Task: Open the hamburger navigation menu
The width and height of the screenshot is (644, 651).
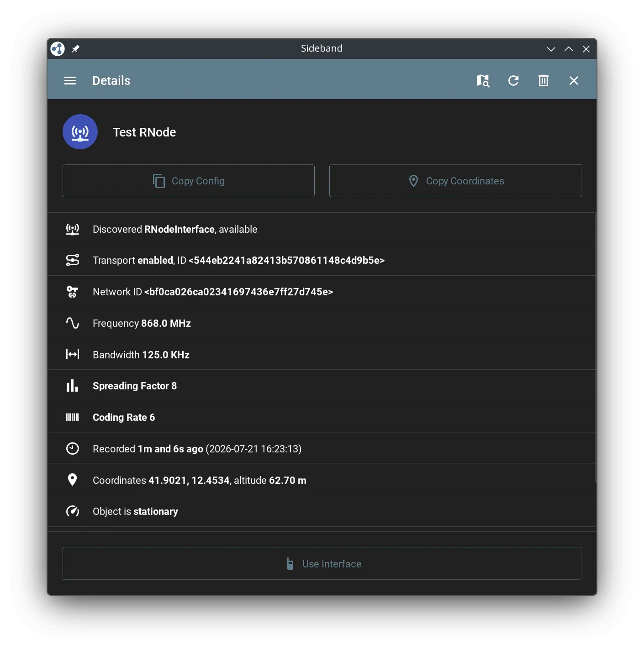Action: coord(70,81)
